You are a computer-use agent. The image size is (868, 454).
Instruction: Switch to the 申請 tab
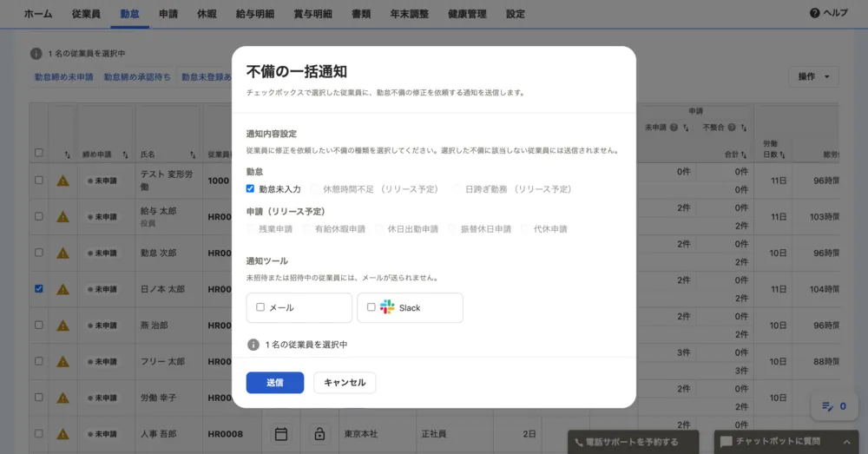coord(168,14)
